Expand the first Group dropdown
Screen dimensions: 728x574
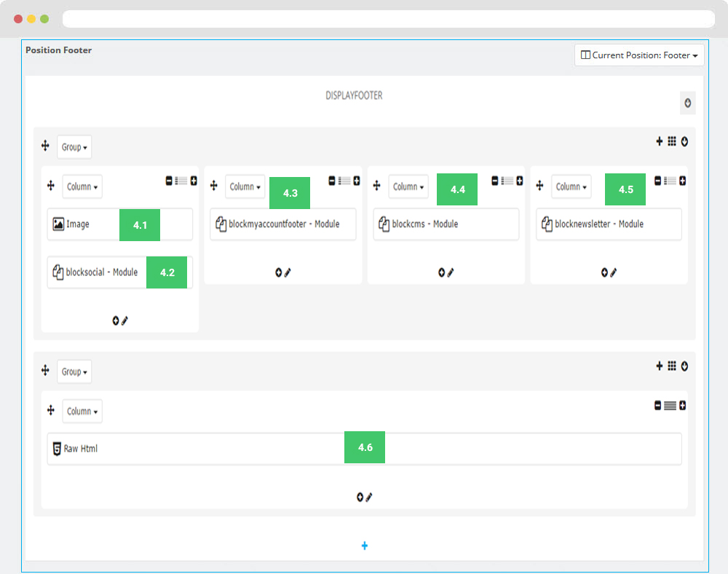[x=74, y=147]
